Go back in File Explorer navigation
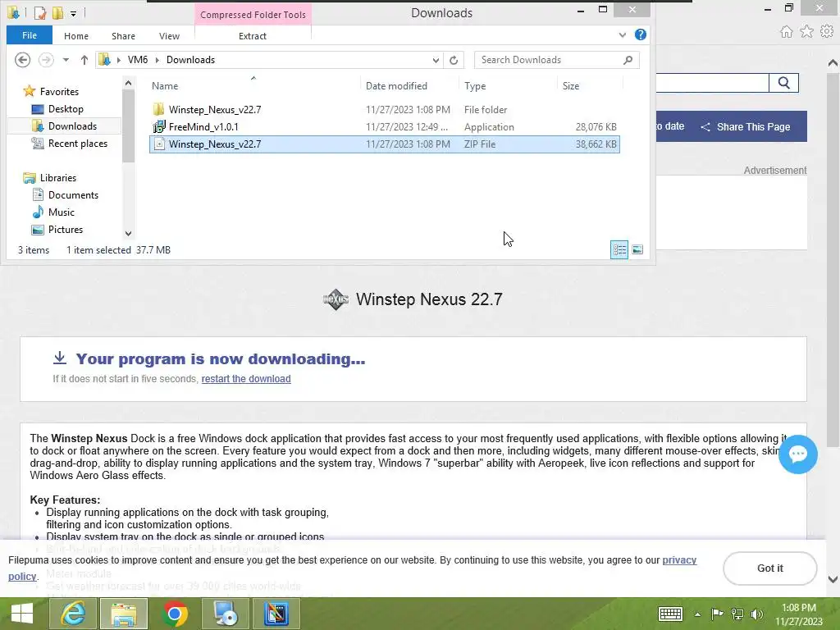 tap(22, 59)
